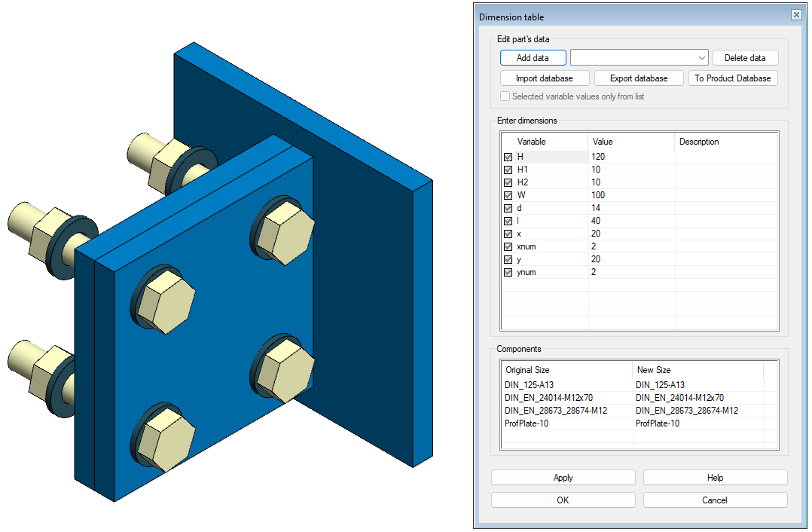Select the value cell of variable d

click(x=630, y=208)
